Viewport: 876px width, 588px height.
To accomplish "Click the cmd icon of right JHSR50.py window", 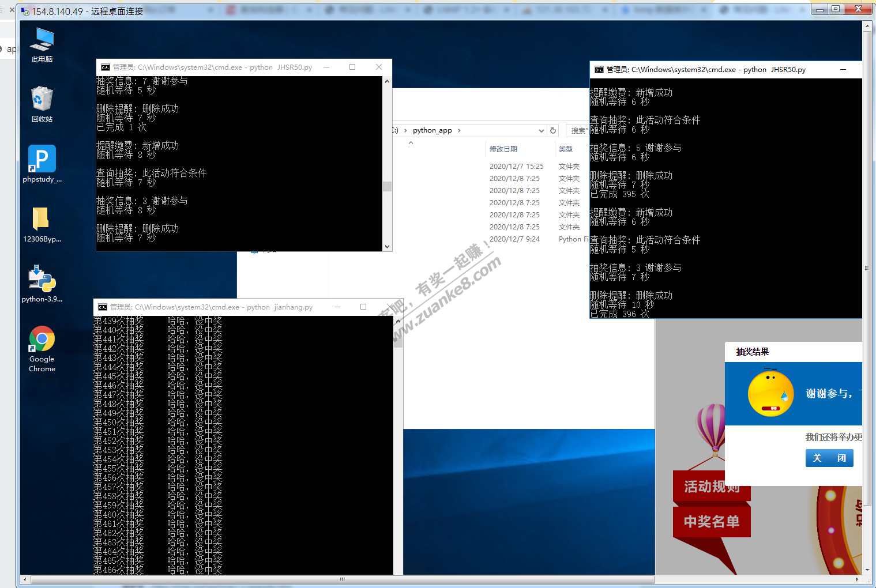I will (599, 70).
